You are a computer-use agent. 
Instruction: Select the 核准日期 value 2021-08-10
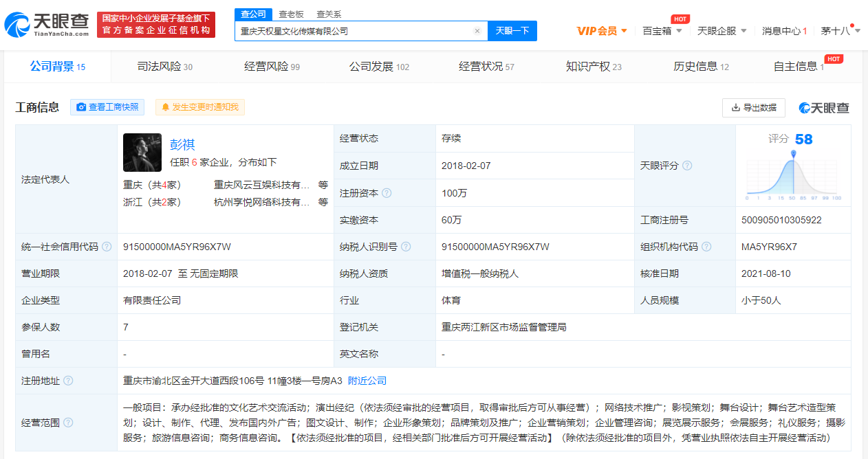coord(766,273)
